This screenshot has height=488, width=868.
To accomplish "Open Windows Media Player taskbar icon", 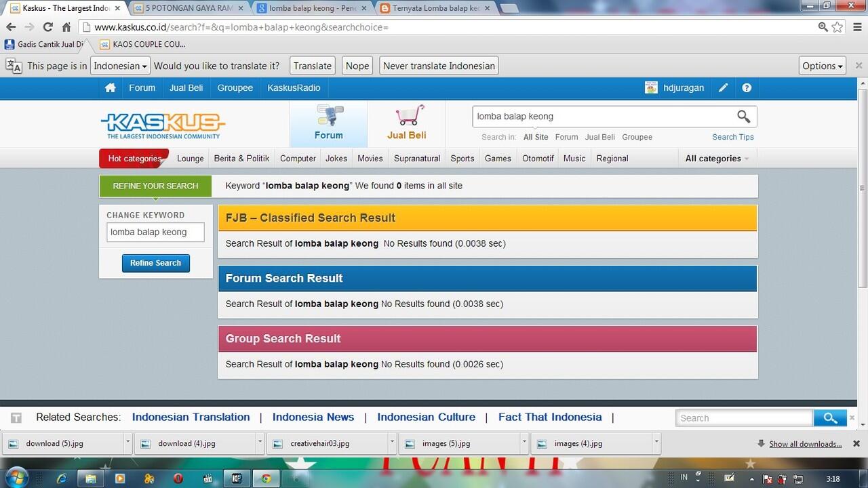I will (x=120, y=479).
